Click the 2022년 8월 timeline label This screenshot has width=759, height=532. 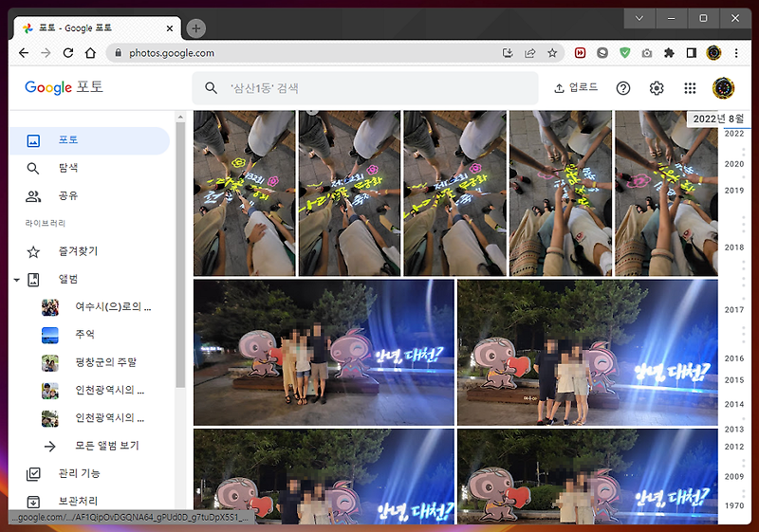coord(718,119)
